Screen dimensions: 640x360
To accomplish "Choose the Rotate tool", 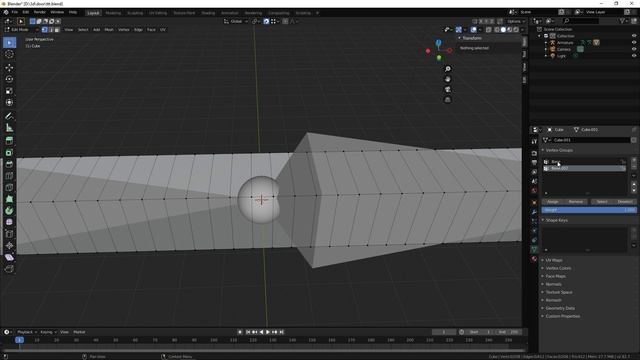I will (9, 79).
